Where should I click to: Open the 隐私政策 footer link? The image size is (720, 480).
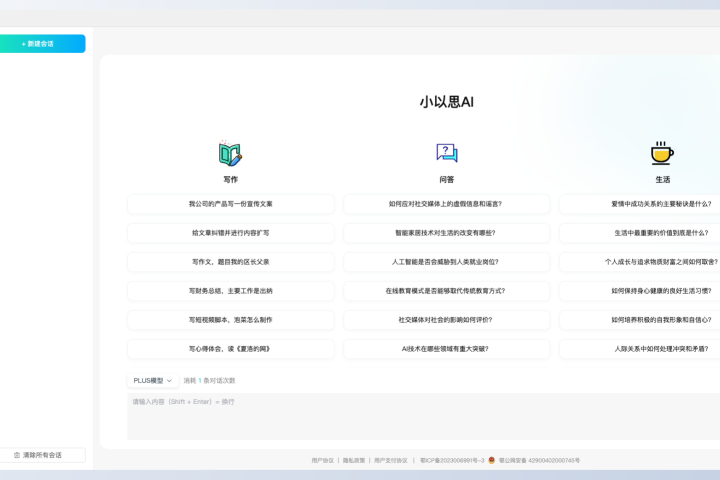click(x=354, y=460)
